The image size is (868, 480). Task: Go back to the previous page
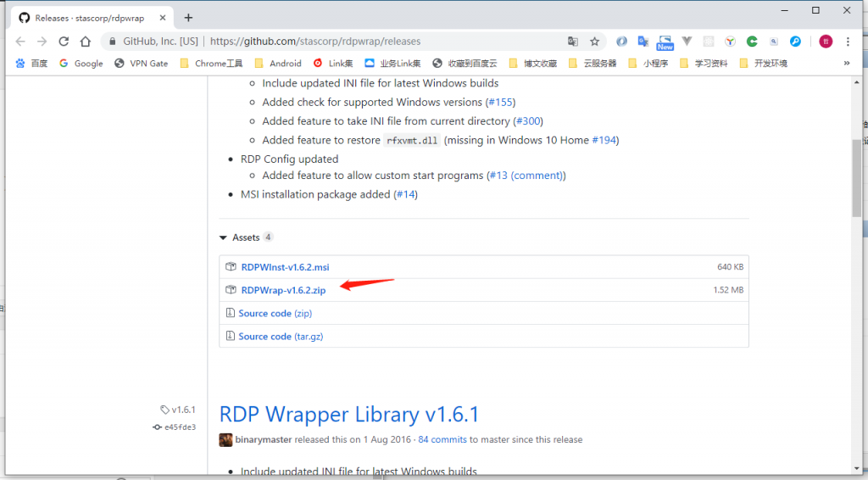click(x=20, y=42)
